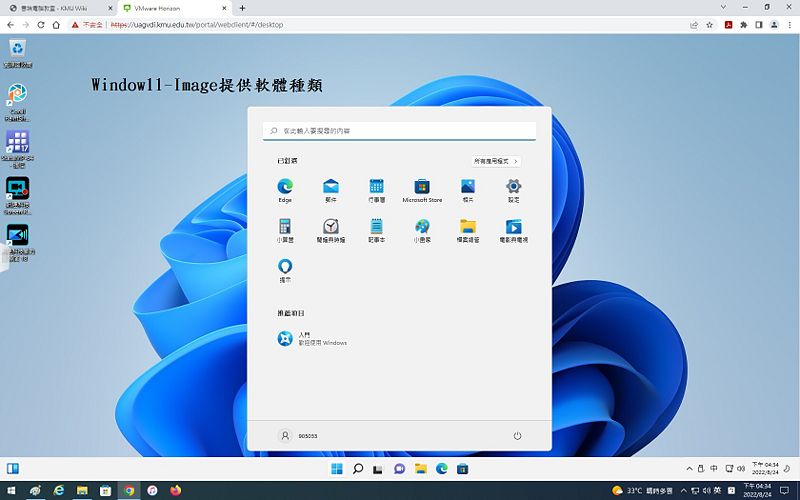Open the Chrome profile avatar
Screen dimensions: 800x500
pos(774,24)
